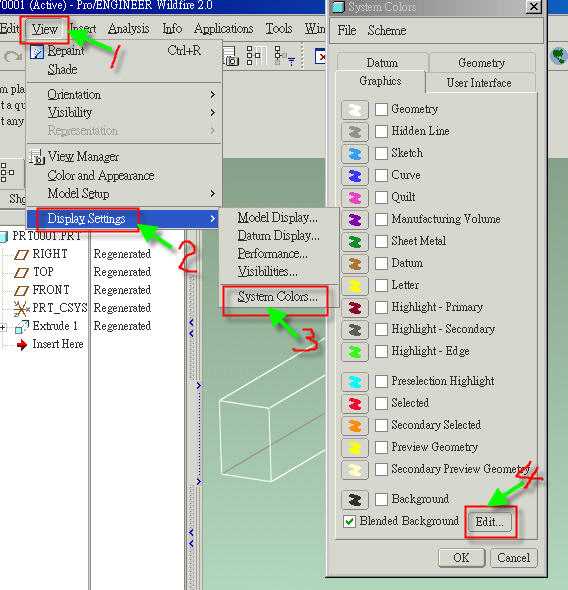Switch to the Datum tab
The width and height of the screenshot is (568, 590).
click(x=382, y=62)
